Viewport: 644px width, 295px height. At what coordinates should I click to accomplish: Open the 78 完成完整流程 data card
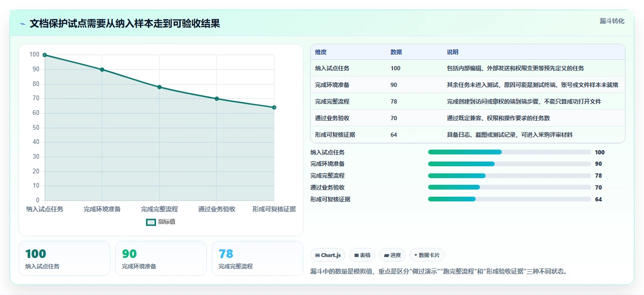[257, 258]
